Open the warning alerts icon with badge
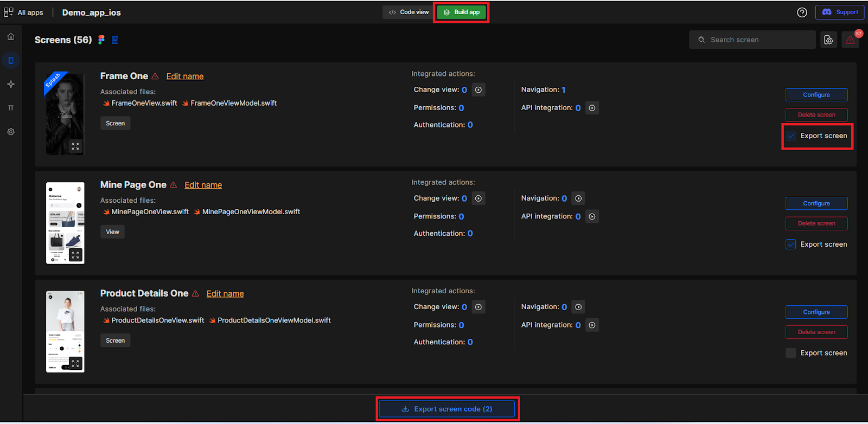 point(850,40)
